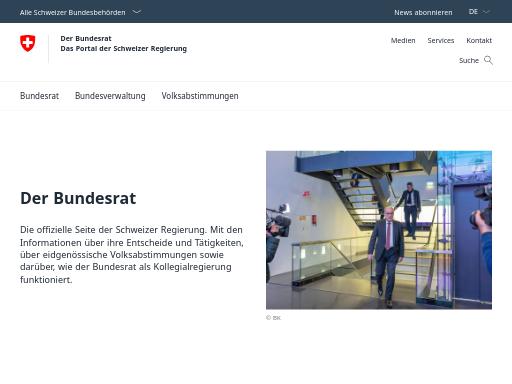Open the Kontakt link
The height and width of the screenshot is (384, 512).
pyautogui.click(x=479, y=40)
